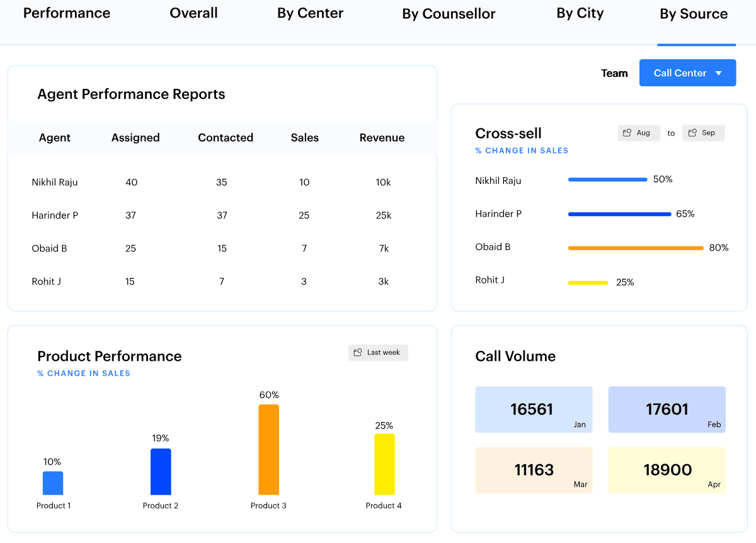Sort by the Revenue column header
Image resolution: width=756 pixels, height=543 pixels.
click(x=382, y=138)
